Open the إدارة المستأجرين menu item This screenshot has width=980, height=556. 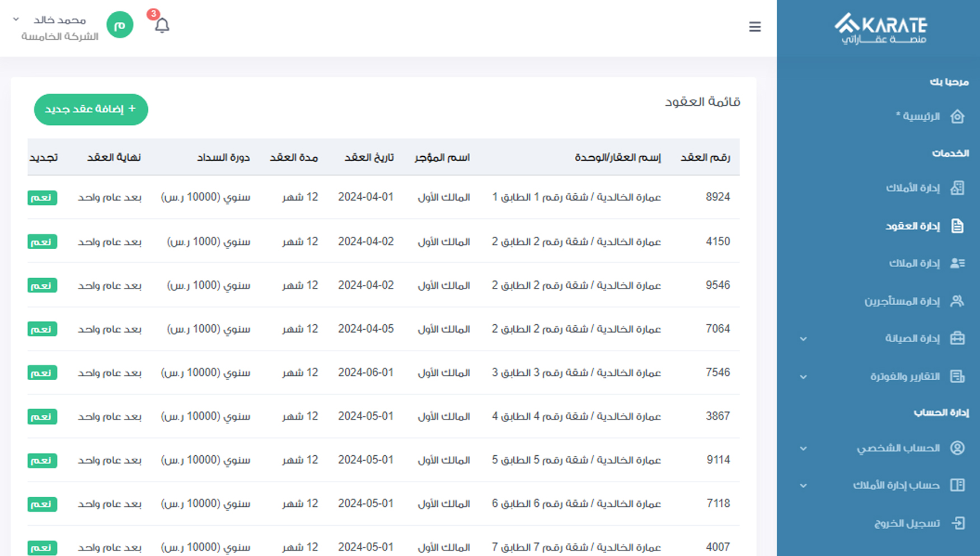tap(902, 301)
